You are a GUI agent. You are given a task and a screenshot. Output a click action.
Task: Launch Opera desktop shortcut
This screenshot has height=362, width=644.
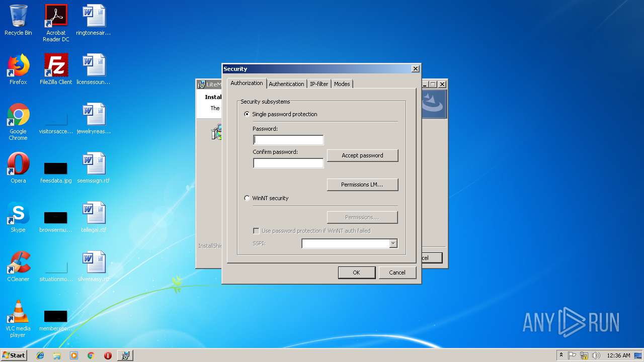pyautogui.click(x=18, y=168)
